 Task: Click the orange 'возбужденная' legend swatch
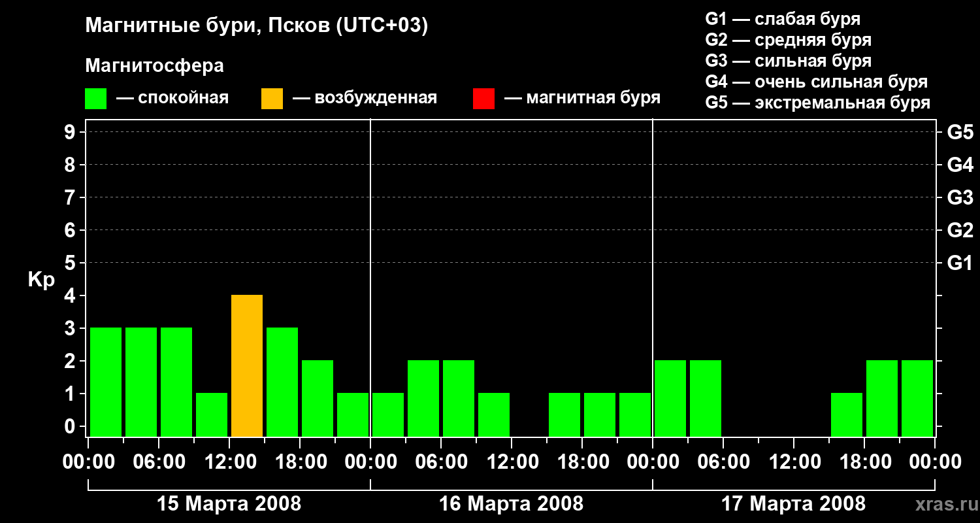[272, 99]
